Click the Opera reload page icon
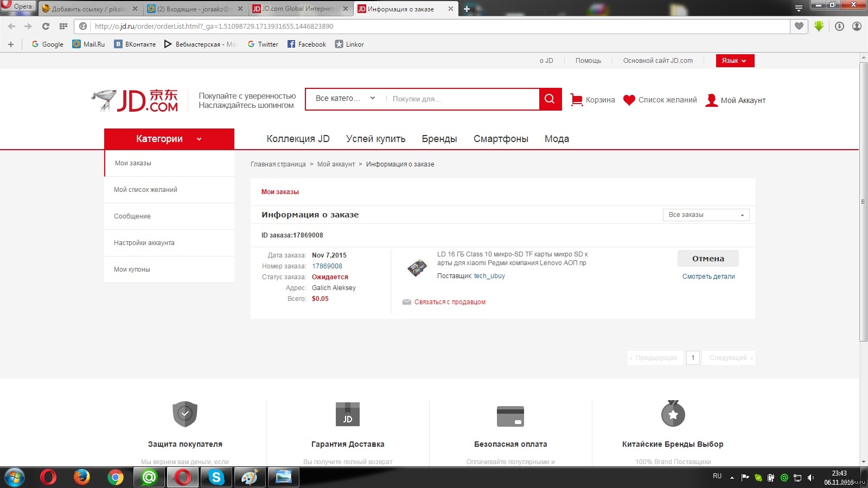The height and width of the screenshot is (488, 868). (46, 26)
